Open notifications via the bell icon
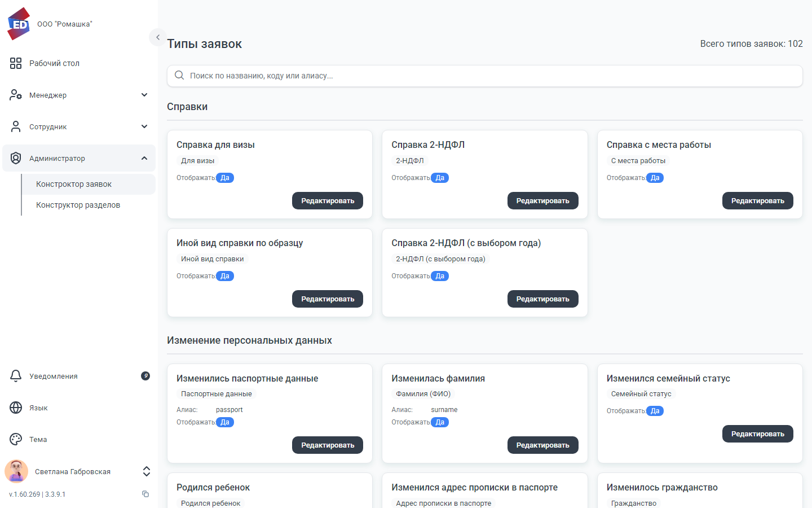Viewport: 812px width, 508px height. (16, 376)
